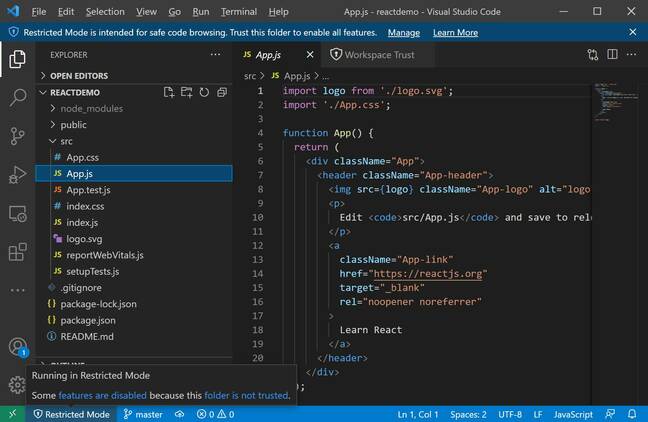Click the editor minimap preview
Screen dimensions: 648x422
[616, 102]
